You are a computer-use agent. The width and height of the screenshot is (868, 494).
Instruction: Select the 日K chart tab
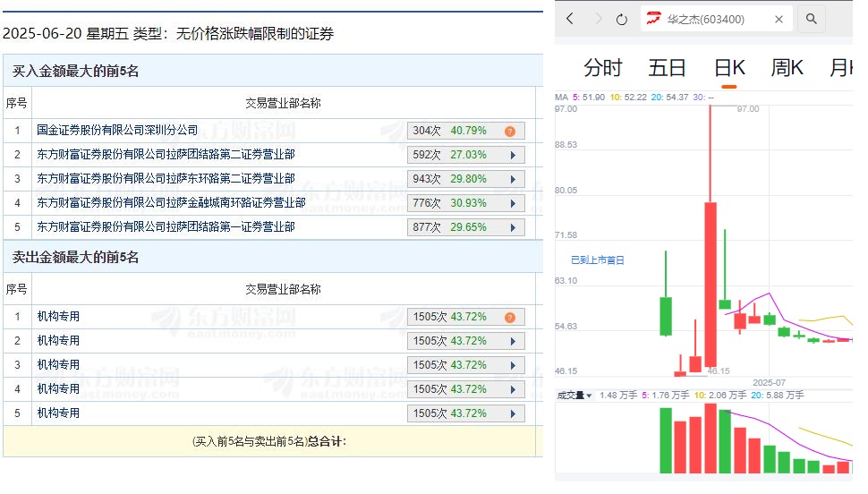729,68
